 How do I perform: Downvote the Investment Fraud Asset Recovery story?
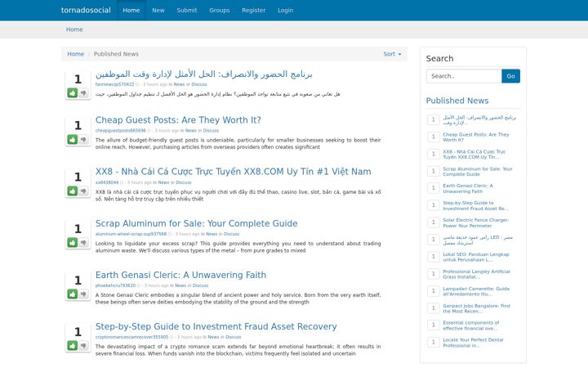pyautogui.click(x=83, y=345)
